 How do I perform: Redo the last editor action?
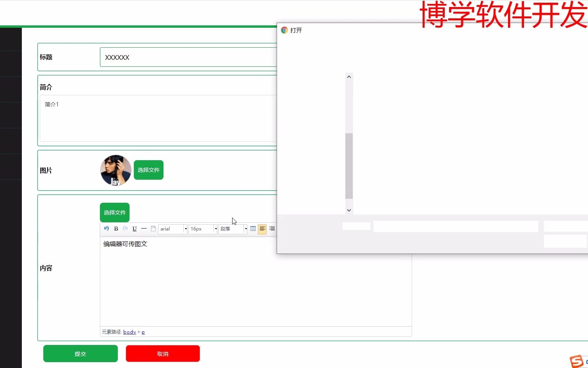[x=125, y=229]
